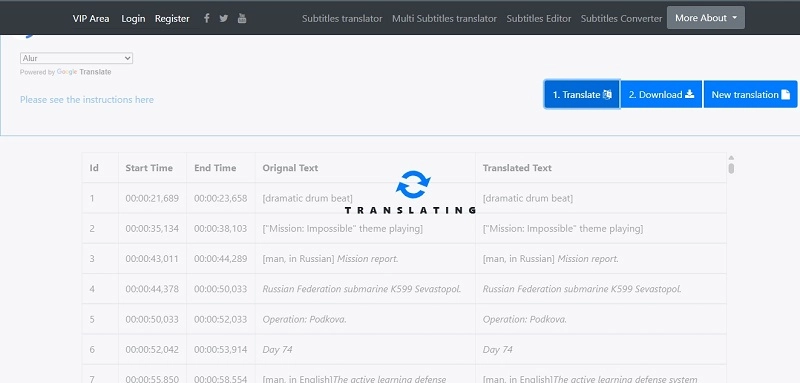Select start time 00:00:35,134
The image size is (800, 383).
[152, 228]
